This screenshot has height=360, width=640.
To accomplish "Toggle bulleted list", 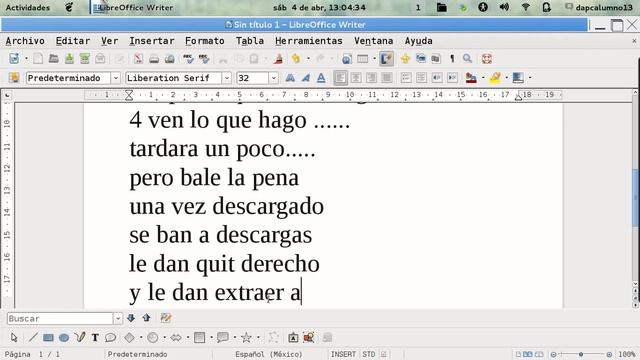I will pyautogui.click(x=421, y=78).
